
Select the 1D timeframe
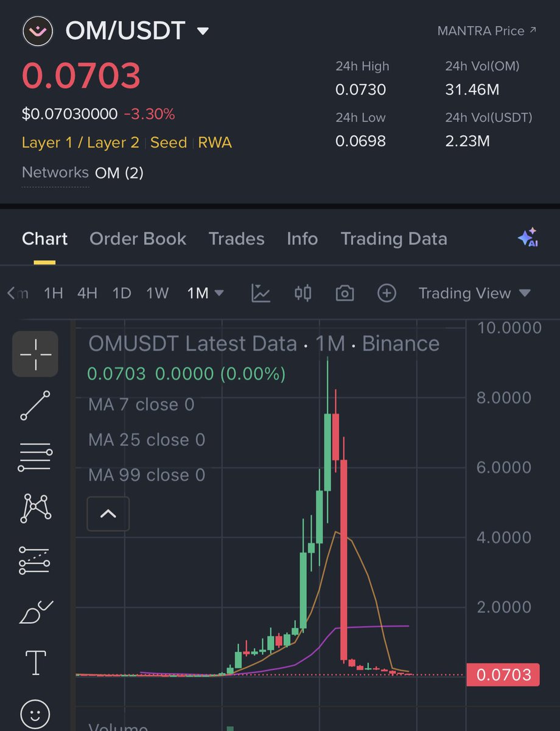pos(121,293)
